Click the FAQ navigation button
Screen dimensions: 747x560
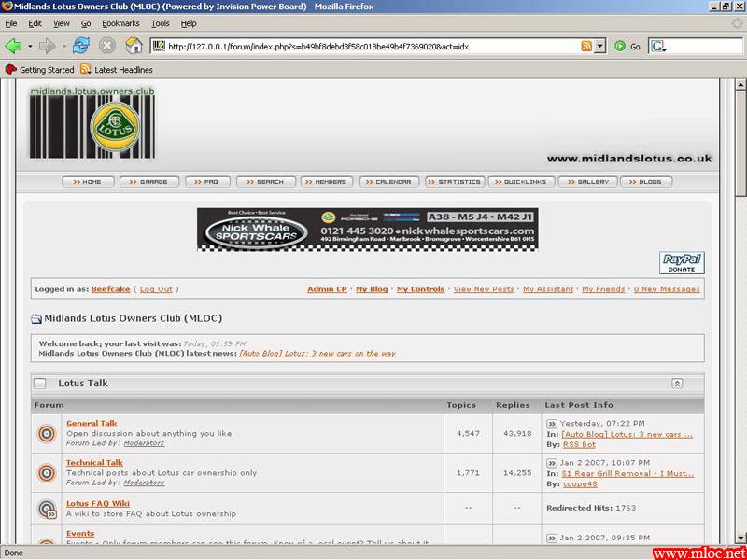coord(207,182)
